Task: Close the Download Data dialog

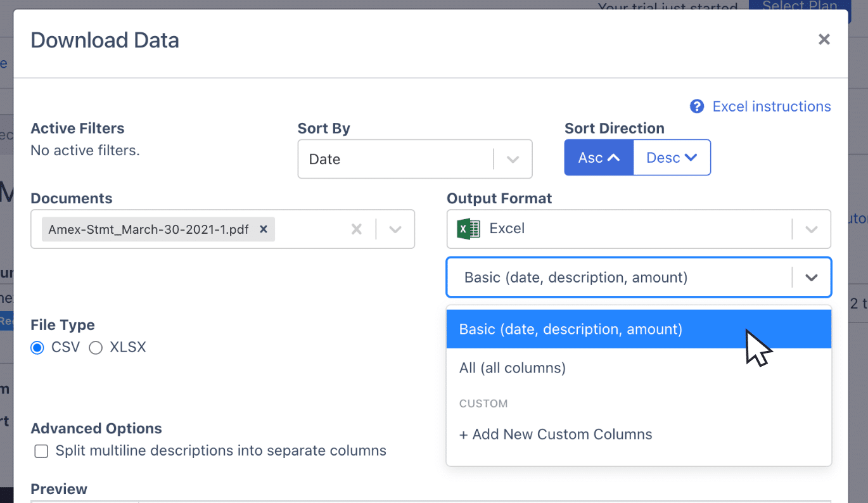Action: click(x=824, y=40)
